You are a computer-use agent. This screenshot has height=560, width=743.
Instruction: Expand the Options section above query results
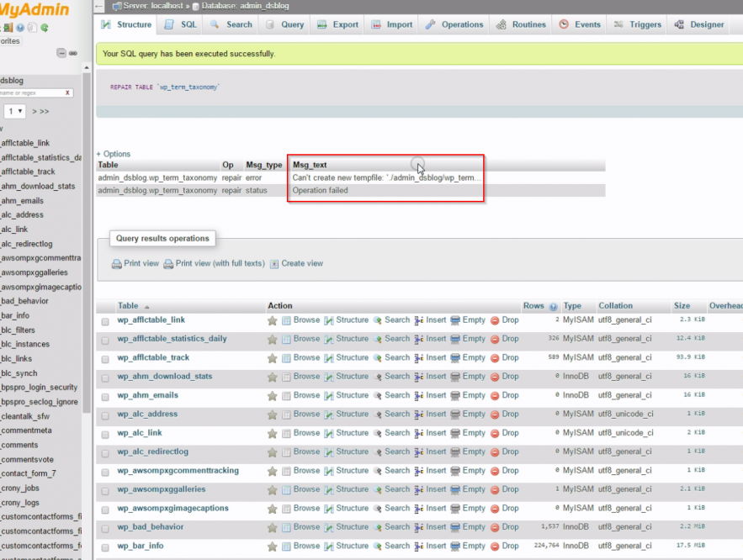click(114, 154)
